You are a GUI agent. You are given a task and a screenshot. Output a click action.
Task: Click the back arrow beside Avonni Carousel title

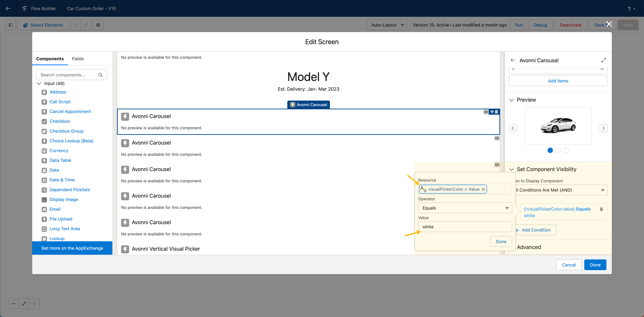pyautogui.click(x=513, y=60)
